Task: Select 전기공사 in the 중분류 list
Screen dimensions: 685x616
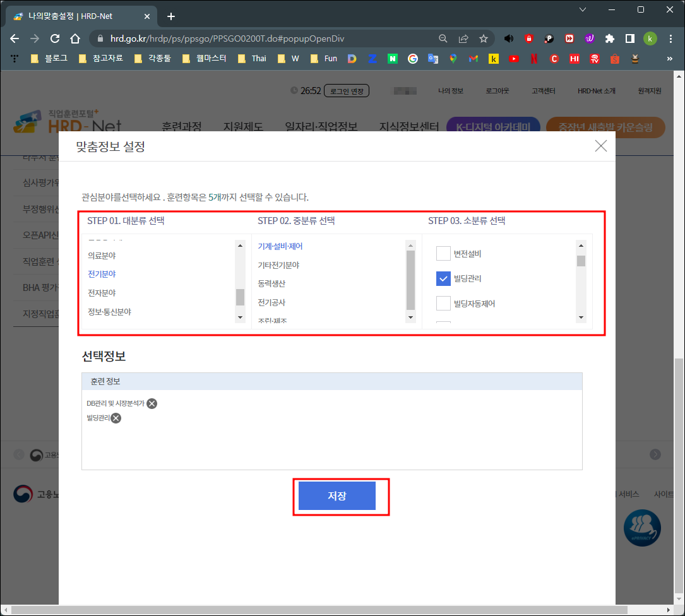Action: click(x=271, y=302)
